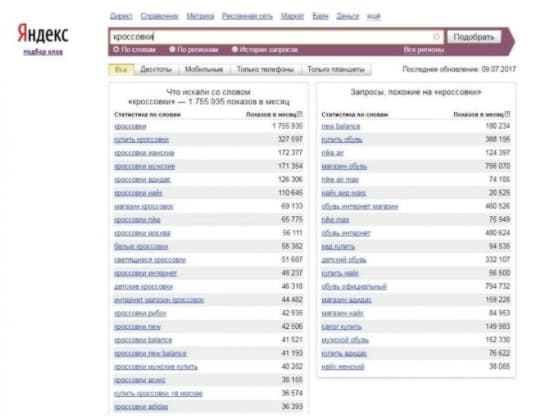Open help icon beside right 'Показов в месяц' header

click(x=507, y=114)
